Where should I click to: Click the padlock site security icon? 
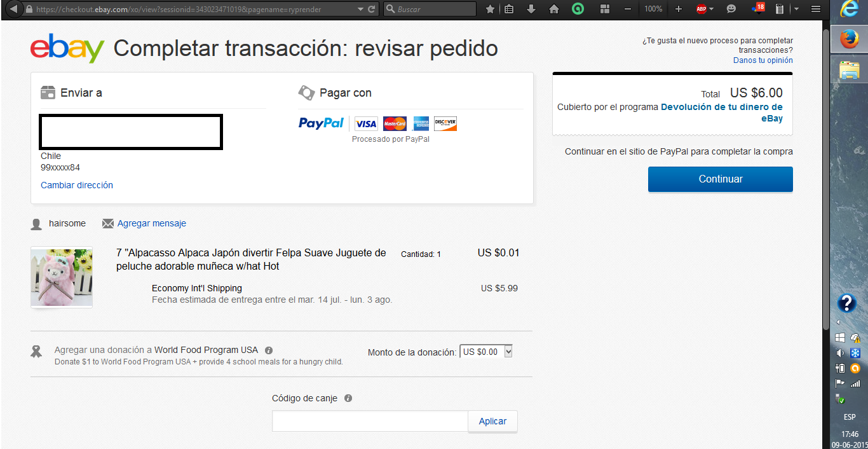click(29, 10)
